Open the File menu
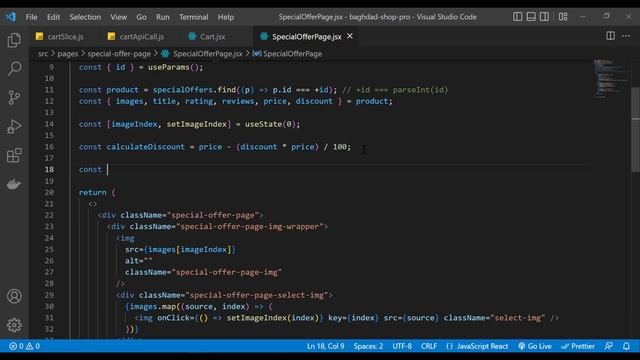Image resolution: width=640 pixels, height=360 pixels. [x=31, y=17]
